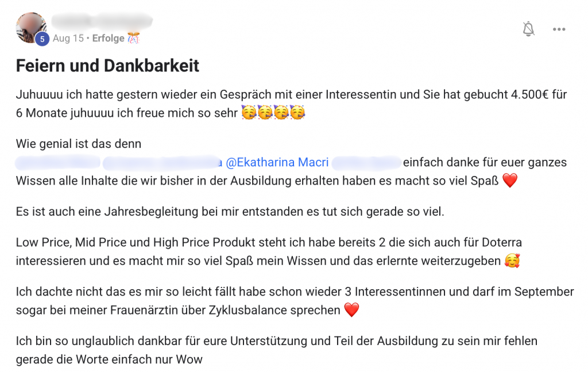Screen dimensions: 588x372
Task: Open the post title Feiern und Dankbarkeit
Action: pos(107,66)
